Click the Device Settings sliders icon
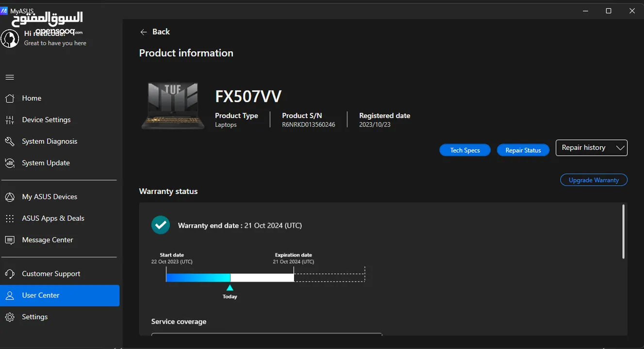The image size is (644, 349). click(10, 120)
